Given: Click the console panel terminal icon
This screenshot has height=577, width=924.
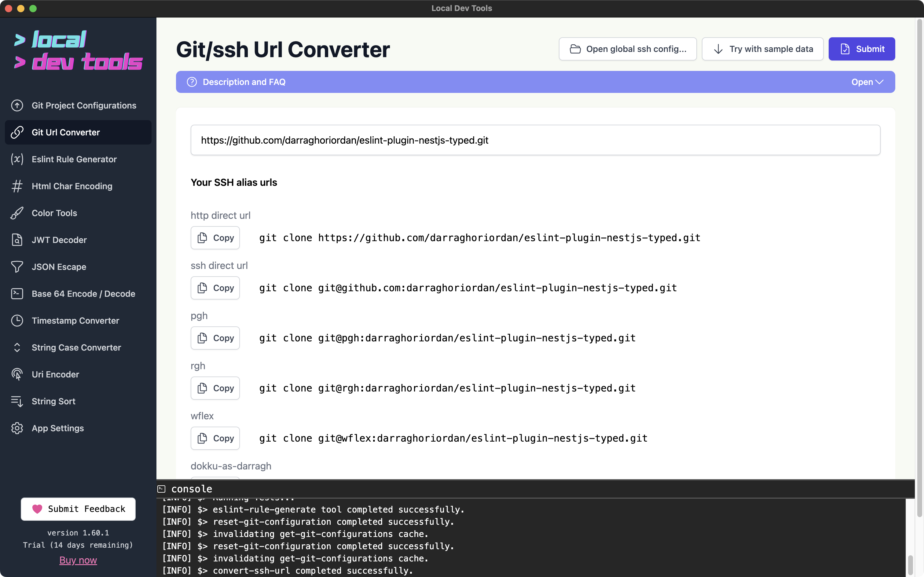Looking at the screenshot, I should [x=161, y=489].
